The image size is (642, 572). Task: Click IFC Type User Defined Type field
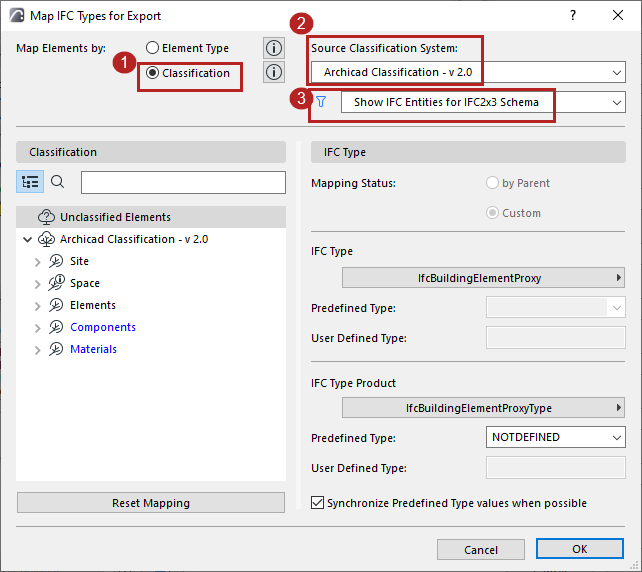(556, 338)
